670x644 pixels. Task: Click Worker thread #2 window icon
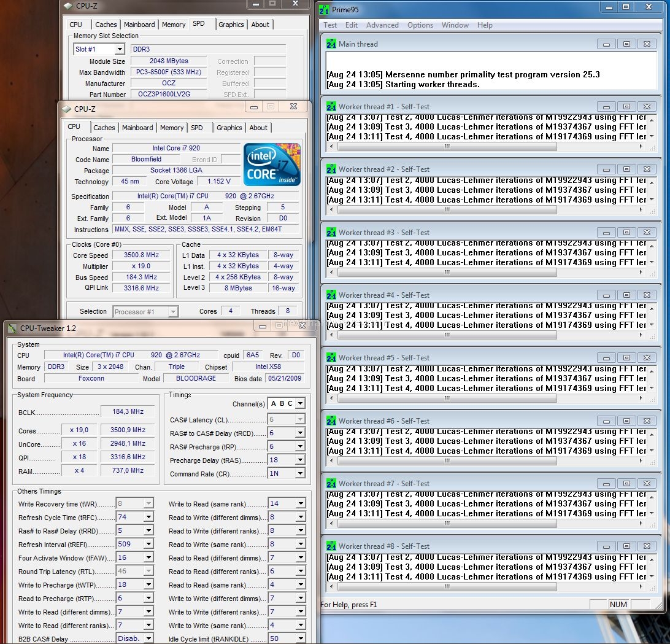point(331,169)
